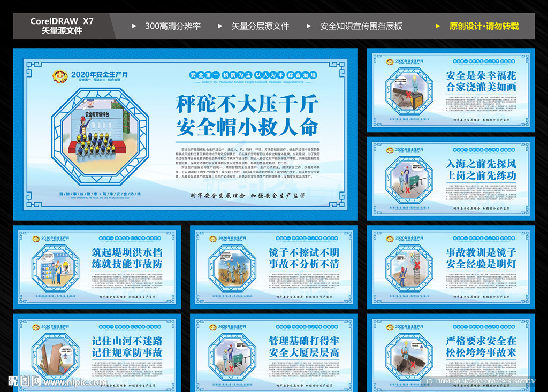
Task: Click the safety emblem in the 严格要求安全在 poster
Action: pos(390,327)
